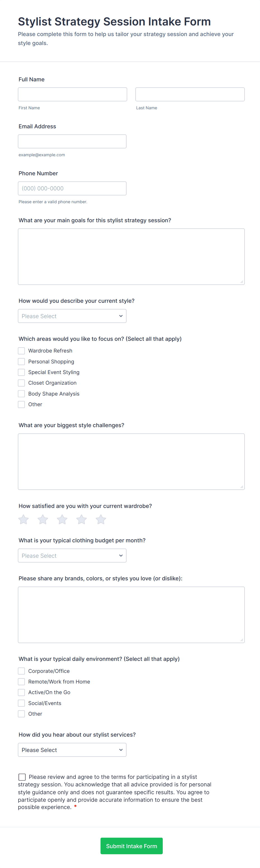The width and height of the screenshot is (260, 868).
Task: Click the First Name input field
Action: pos(72,94)
